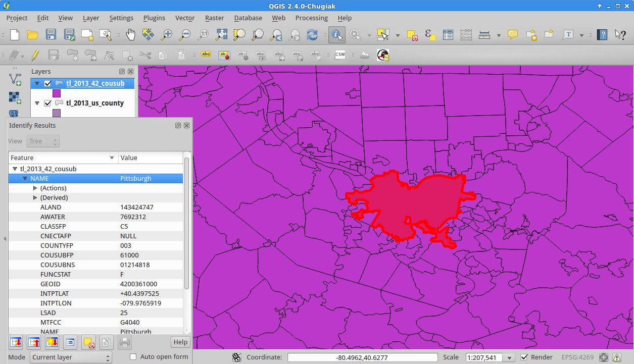The width and height of the screenshot is (634, 364).
Task: Open the attribute table icon
Action: (x=448, y=35)
